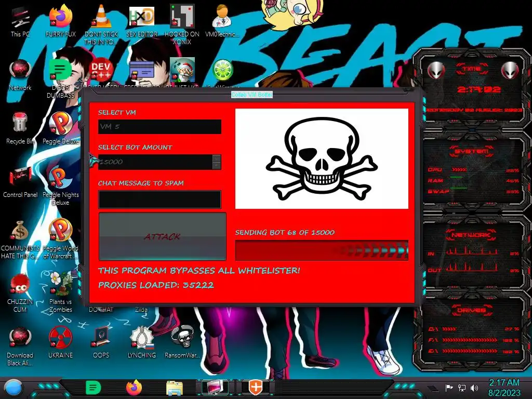Click the bot amount number field

coord(155,162)
